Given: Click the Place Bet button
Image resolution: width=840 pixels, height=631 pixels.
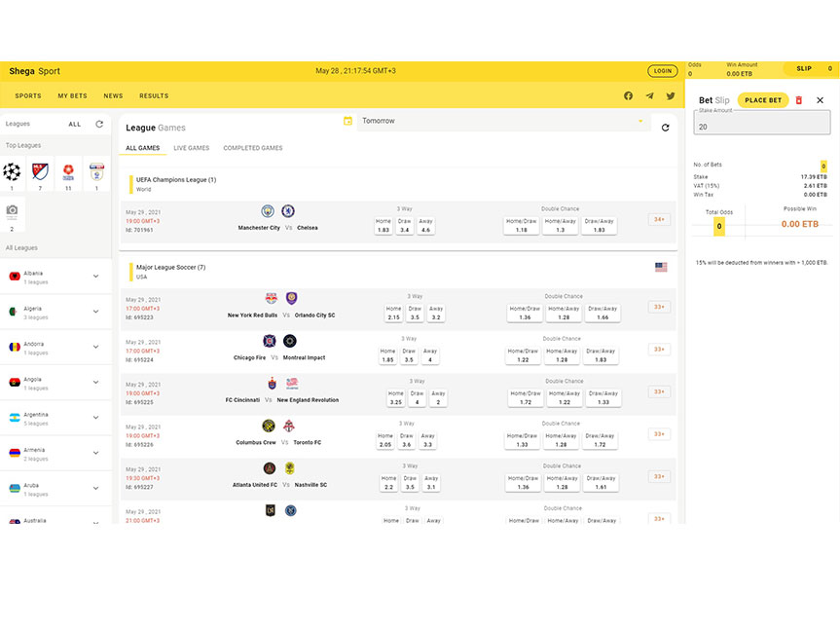Looking at the screenshot, I should pos(763,100).
